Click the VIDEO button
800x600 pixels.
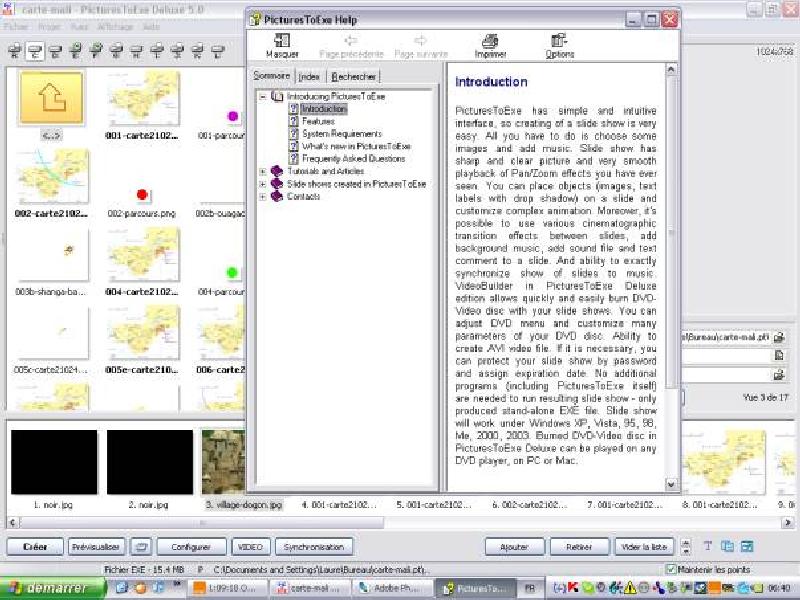tap(251, 547)
